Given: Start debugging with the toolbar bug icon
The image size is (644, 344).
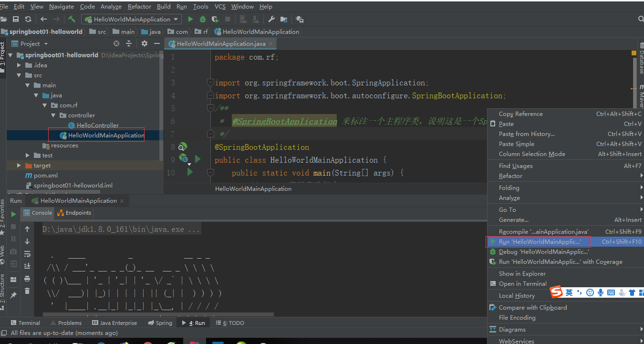Looking at the screenshot, I should coord(203,19).
